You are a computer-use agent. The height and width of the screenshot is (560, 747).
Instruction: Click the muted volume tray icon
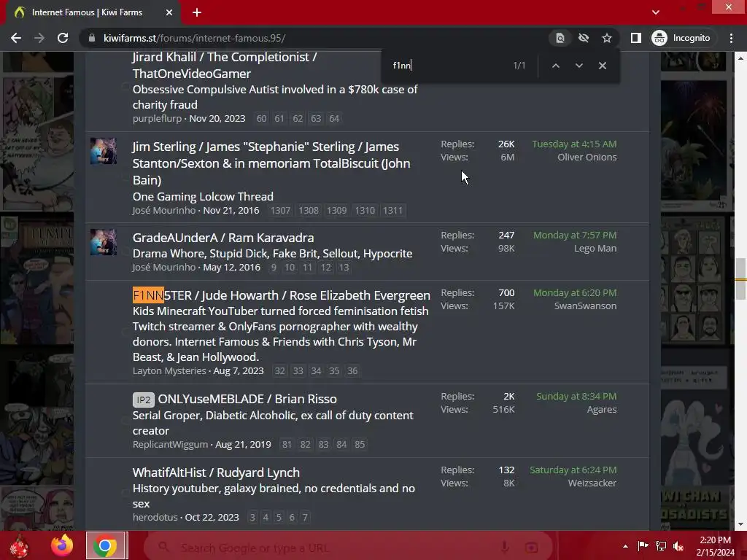678,546
